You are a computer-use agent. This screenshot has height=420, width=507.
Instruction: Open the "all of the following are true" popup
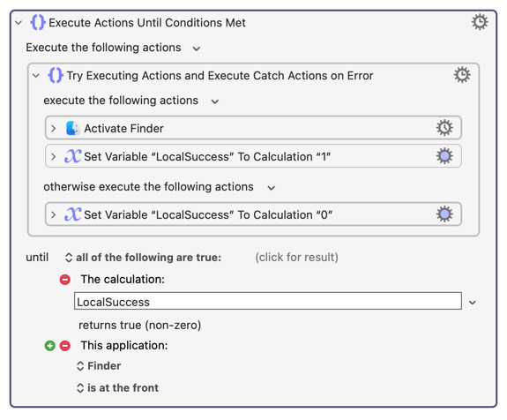click(143, 258)
